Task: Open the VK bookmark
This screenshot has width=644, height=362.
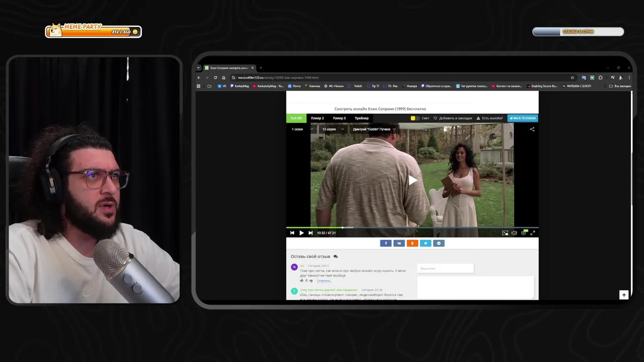Action: tap(222, 86)
